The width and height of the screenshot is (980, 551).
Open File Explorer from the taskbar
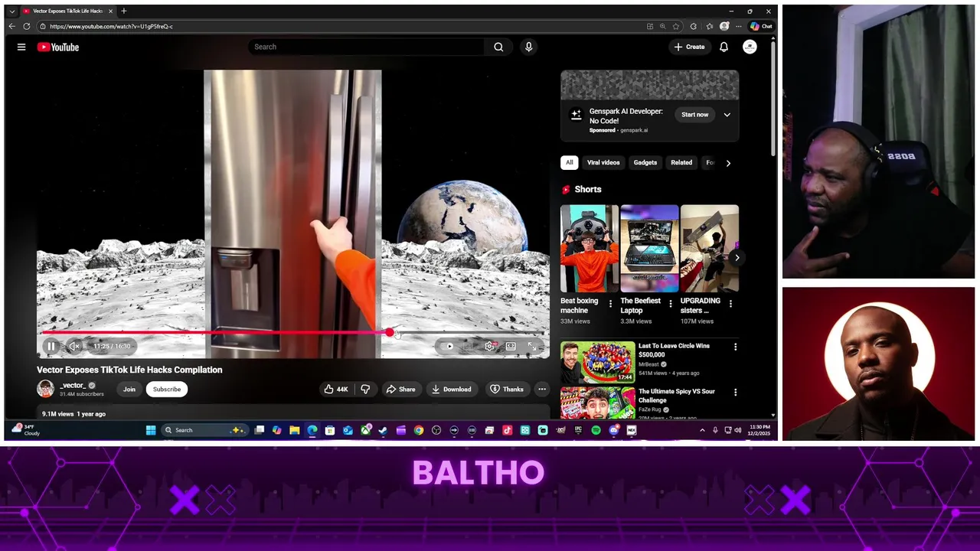coord(294,430)
